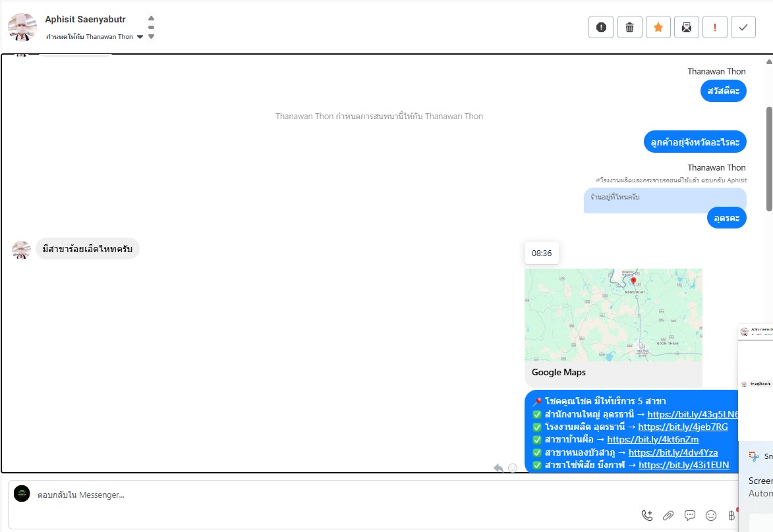Image resolution: width=773 pixels, height=532 pixels.
Task: Open link https://bit.ly/4kt6nZm for Ban Phue branch
Action: (x=652, y=439)
